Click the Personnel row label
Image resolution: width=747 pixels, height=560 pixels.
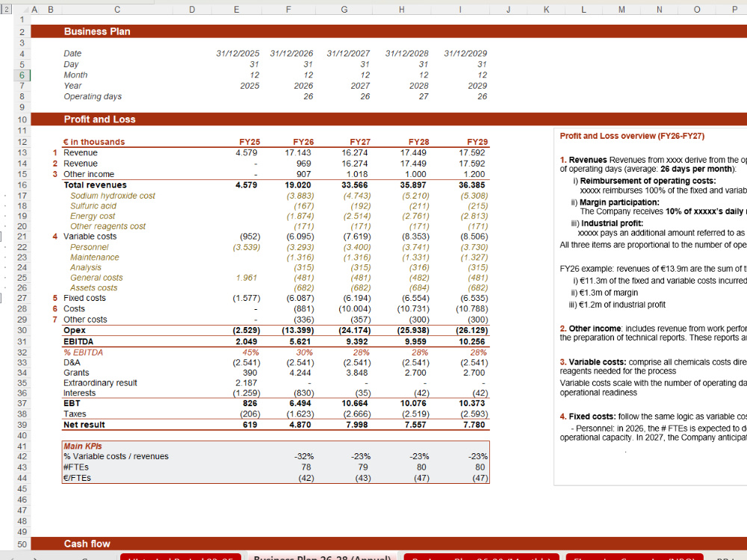pos(89,247)
